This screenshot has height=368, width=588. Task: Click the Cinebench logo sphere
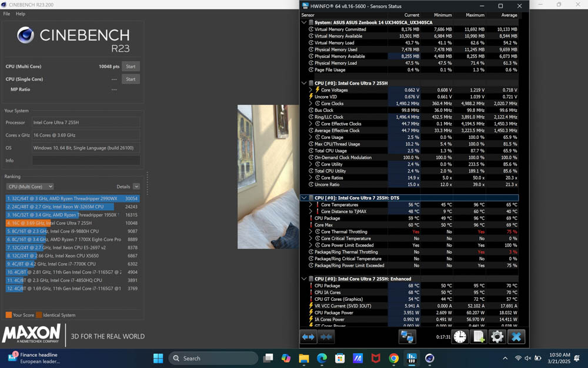(25, 35)
